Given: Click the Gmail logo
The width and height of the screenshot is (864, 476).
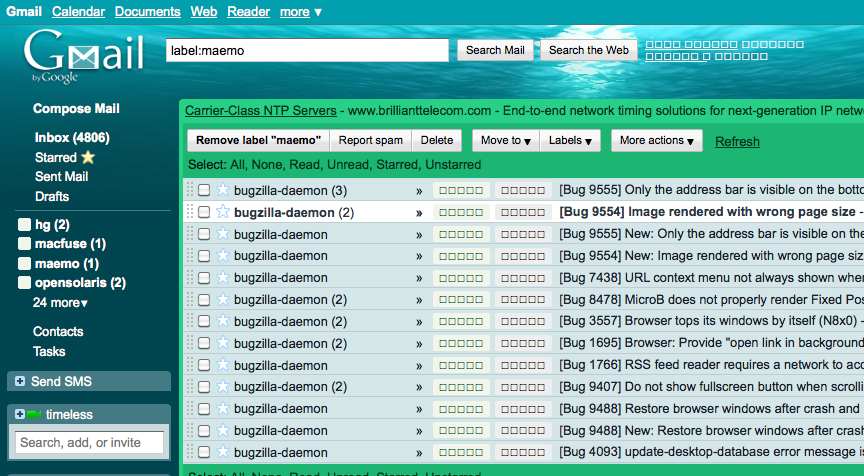Looking at the screenshot, I should [x=84, y=56].
